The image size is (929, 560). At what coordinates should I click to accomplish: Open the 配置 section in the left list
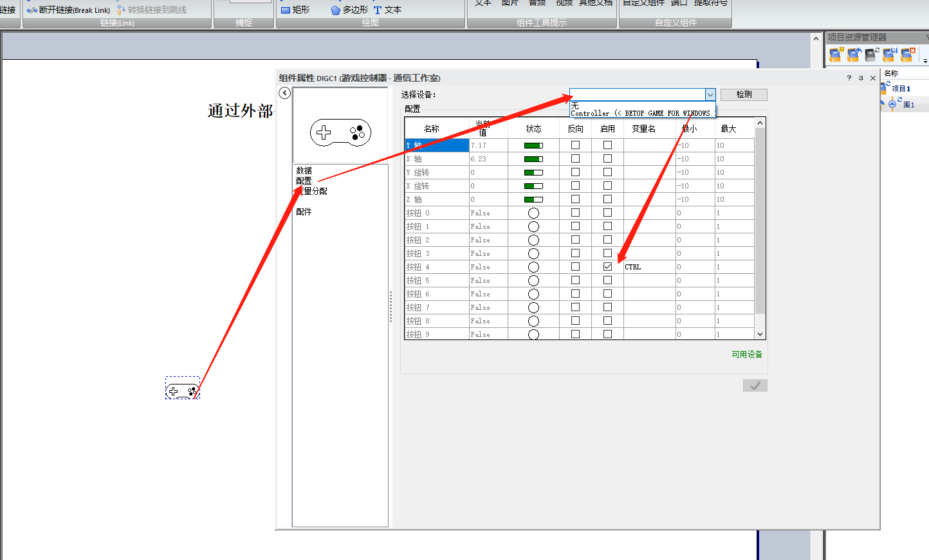304,181
